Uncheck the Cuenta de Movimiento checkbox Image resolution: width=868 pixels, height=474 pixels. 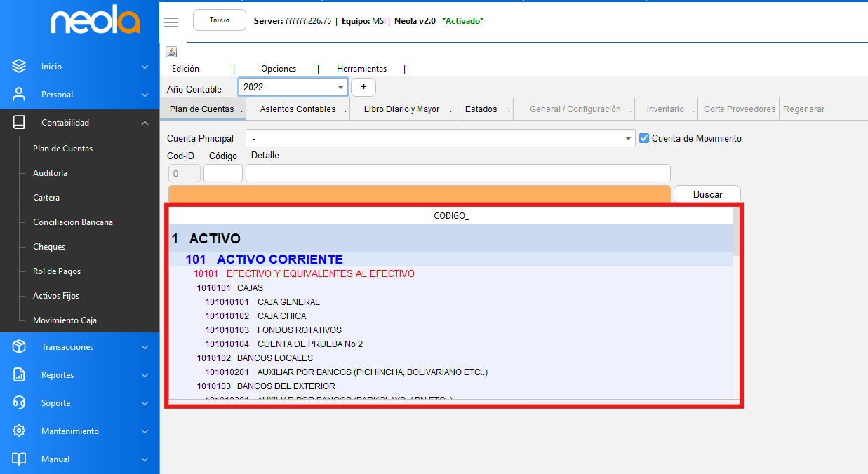coord(644,139)
